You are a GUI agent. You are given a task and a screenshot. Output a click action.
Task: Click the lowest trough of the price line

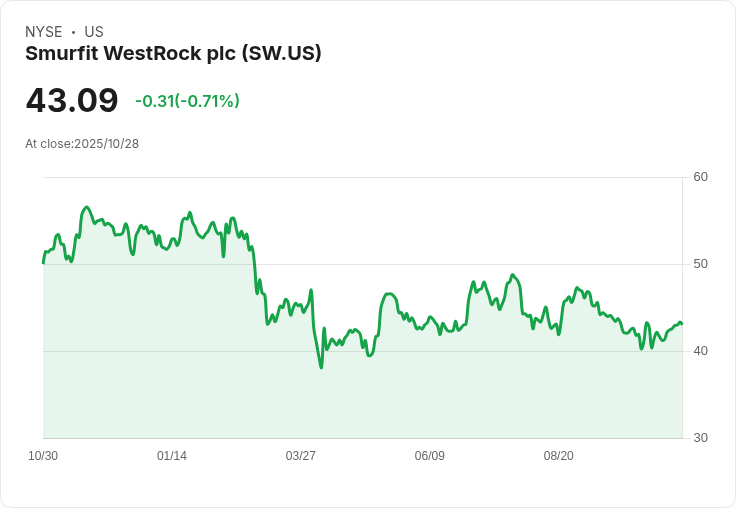(321, 368)
